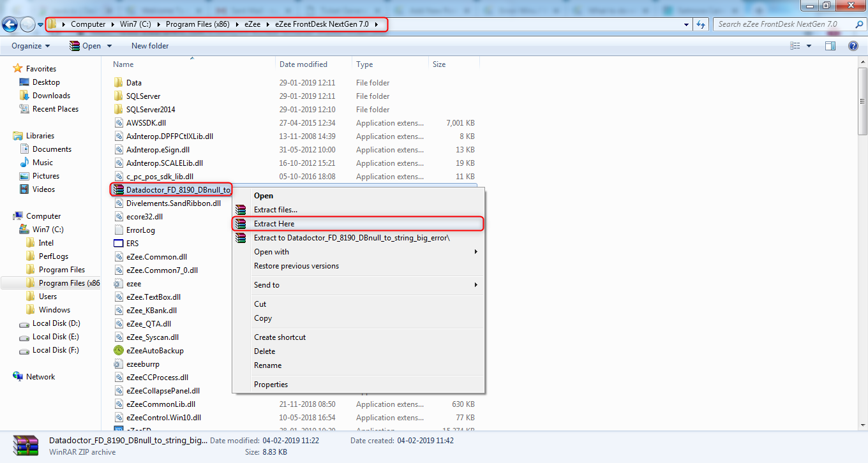The image size is (868, 463).
Task: Click the large WinRAR icon in details pane
Action: coord(26,446)
